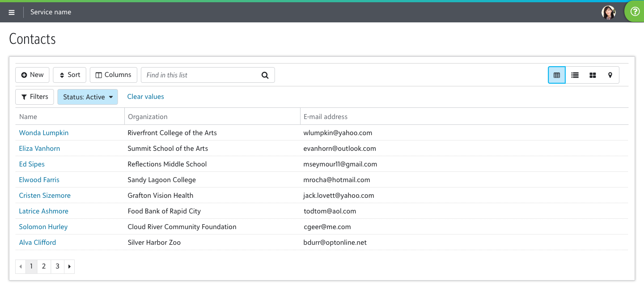
Task: Focus the Find in this list field
Action: tap(201, 75)
